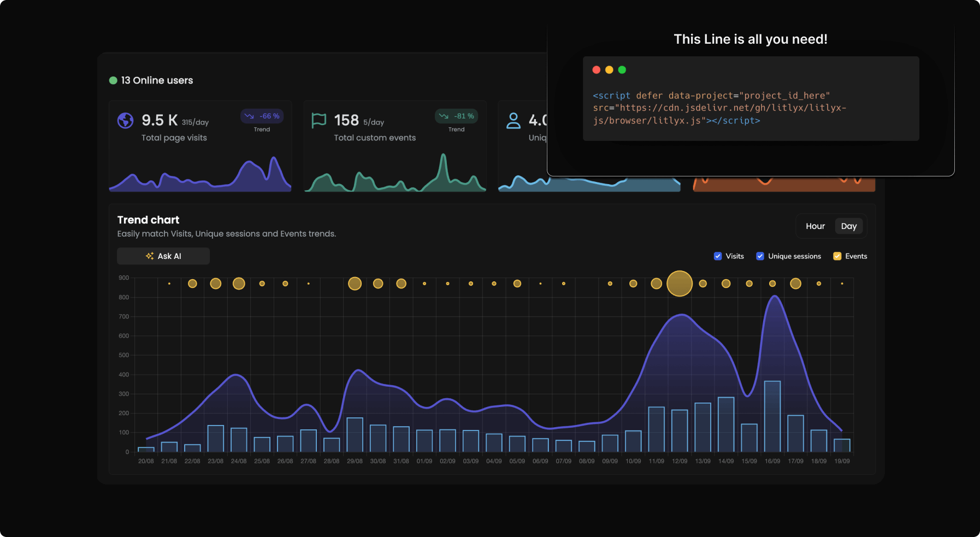Click the bar for 14/09
Image resolution: width=980 pixels, height=537 pixels.
(x=726, y=424)
